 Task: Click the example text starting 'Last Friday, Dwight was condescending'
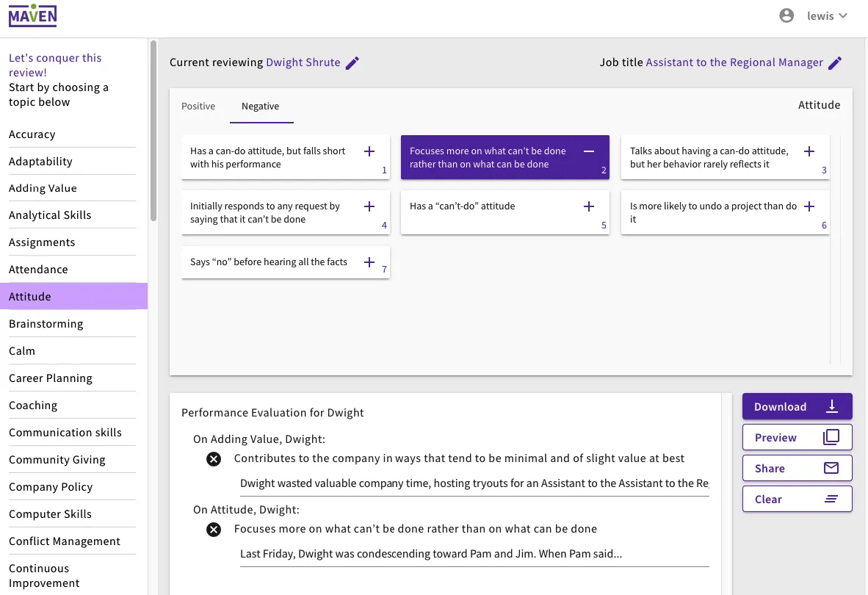[430, 554]
